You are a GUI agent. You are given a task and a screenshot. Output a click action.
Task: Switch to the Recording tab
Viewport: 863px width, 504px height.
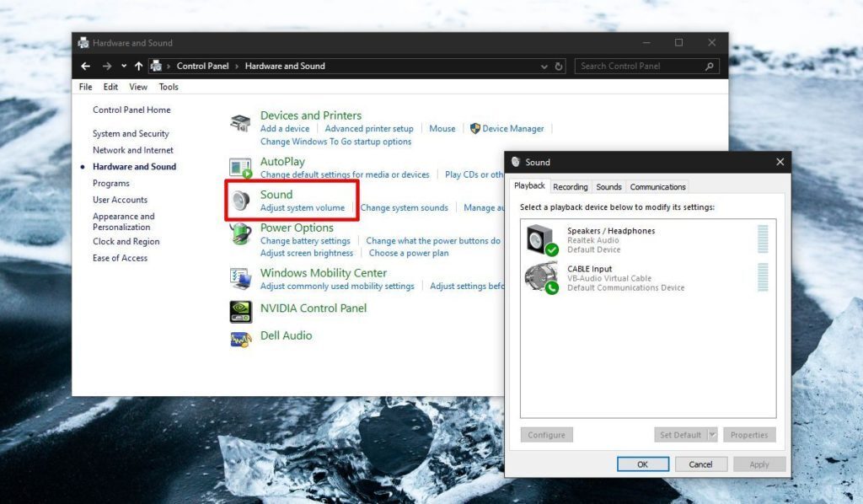pyautogui.click(x=571, y=186)
